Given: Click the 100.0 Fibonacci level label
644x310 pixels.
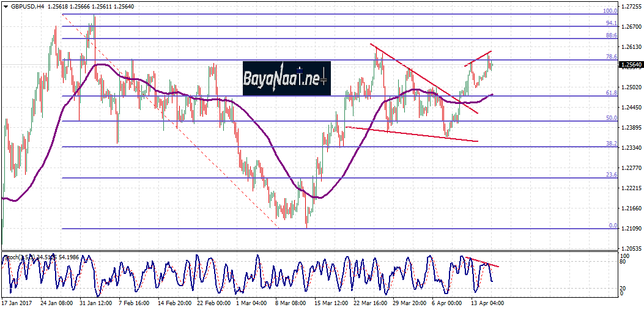Looking at the screenshot, I should pos(609,11).
